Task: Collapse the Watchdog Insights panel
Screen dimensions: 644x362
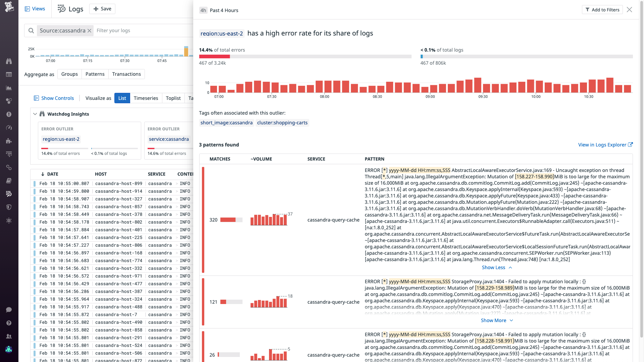Action: [35, 114]
